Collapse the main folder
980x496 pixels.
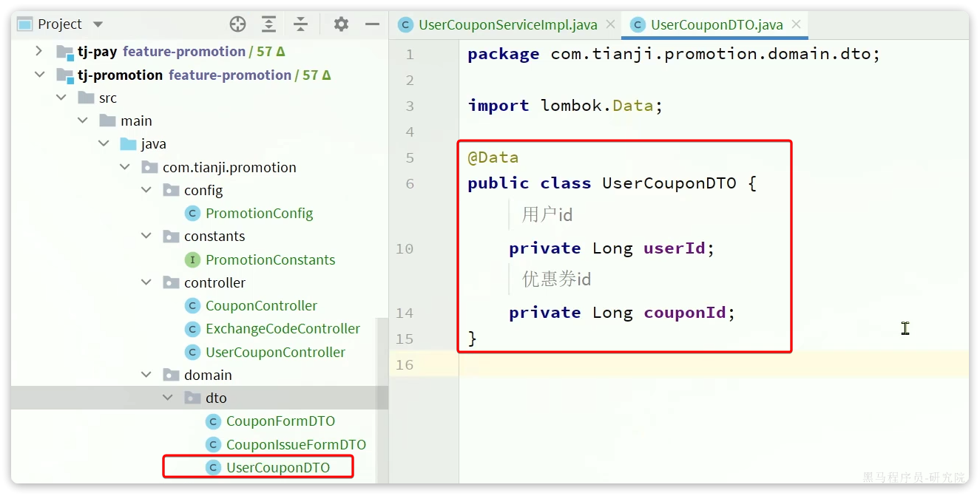pos(82,120)
